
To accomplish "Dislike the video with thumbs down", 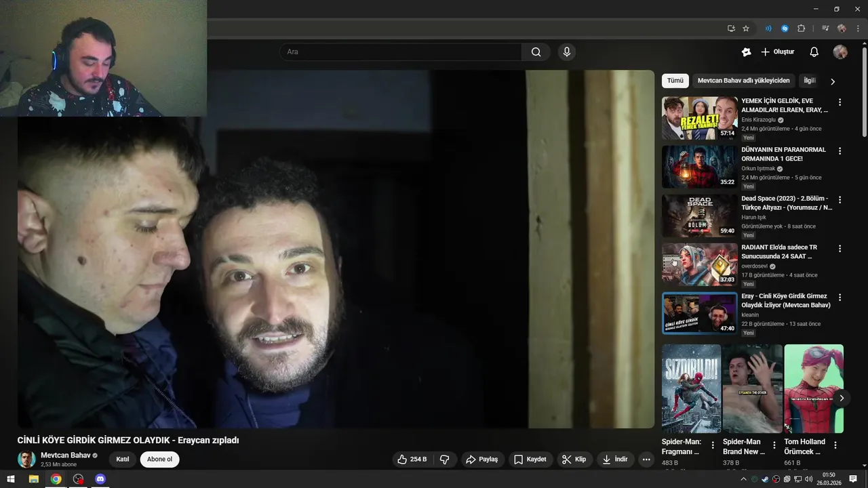I will coord(445,460).
